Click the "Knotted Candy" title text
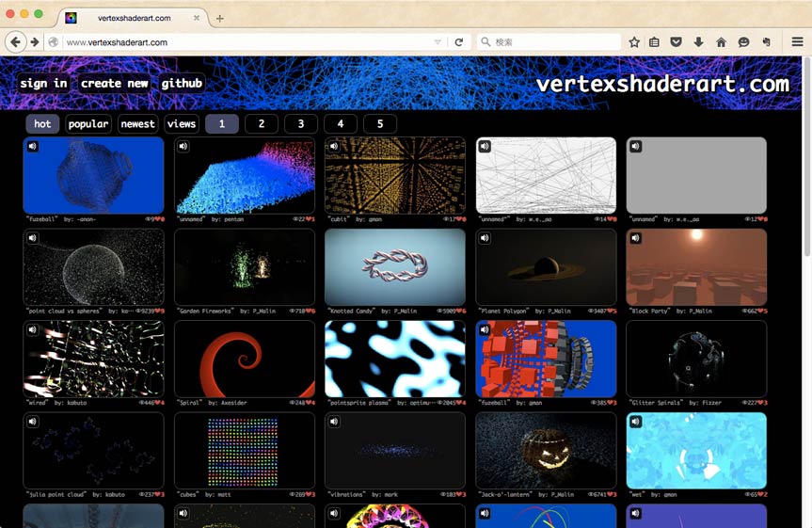This screenshot has width=812, height=528. (352, 311)
